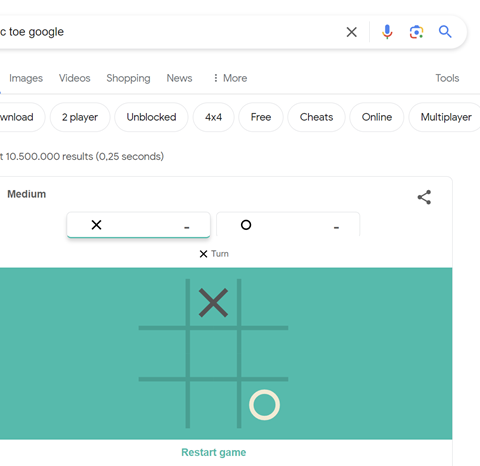Switch to the Videos tab

pyautogui.click(x=75, y=78)
